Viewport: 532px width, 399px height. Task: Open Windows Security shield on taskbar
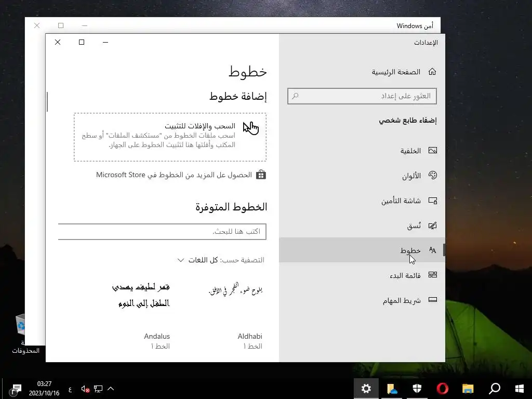click(x=417, y=389)
